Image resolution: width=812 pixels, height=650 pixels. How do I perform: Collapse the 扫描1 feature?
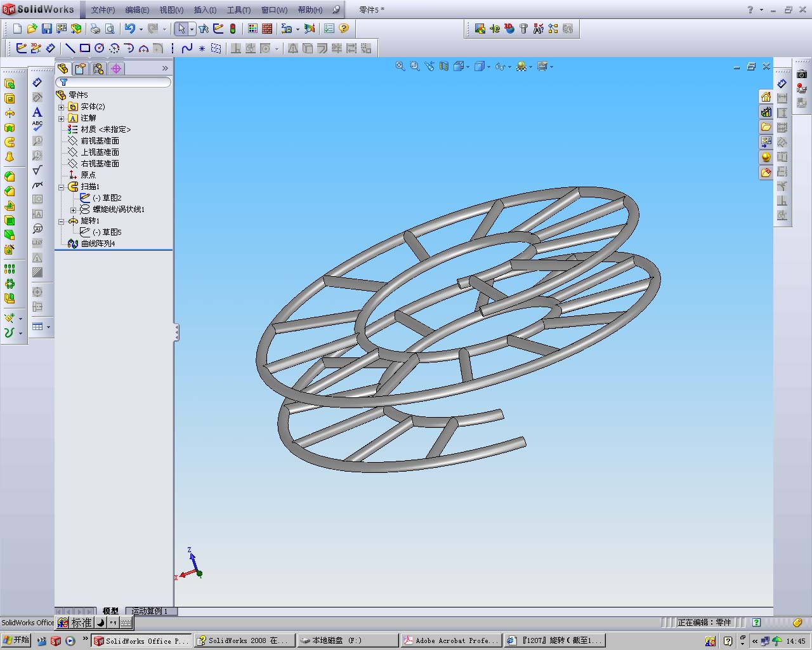pos(62,187)
